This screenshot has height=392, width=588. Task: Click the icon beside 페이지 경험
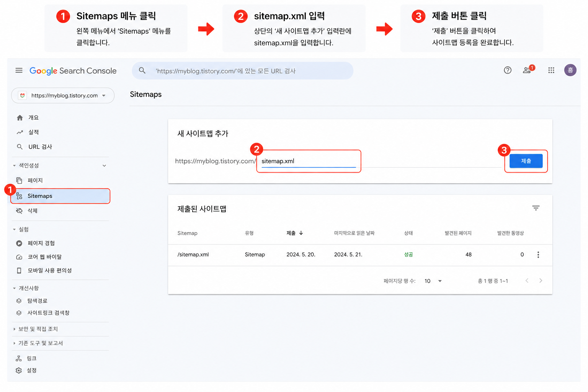[19, 243]
